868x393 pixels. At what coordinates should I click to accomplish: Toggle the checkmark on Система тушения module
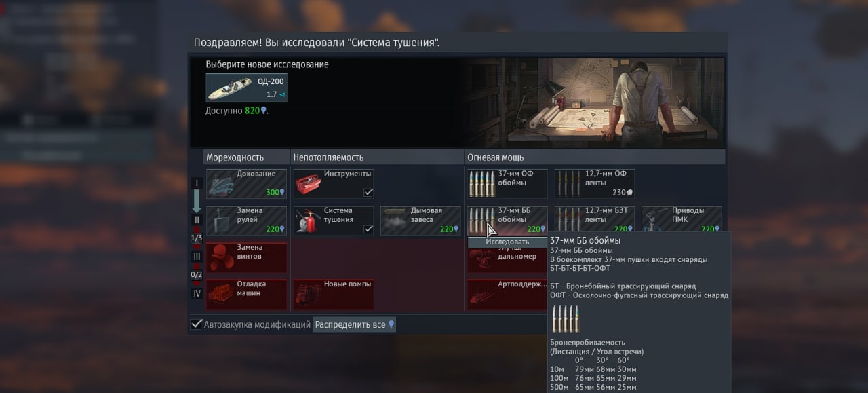(368, 229)
